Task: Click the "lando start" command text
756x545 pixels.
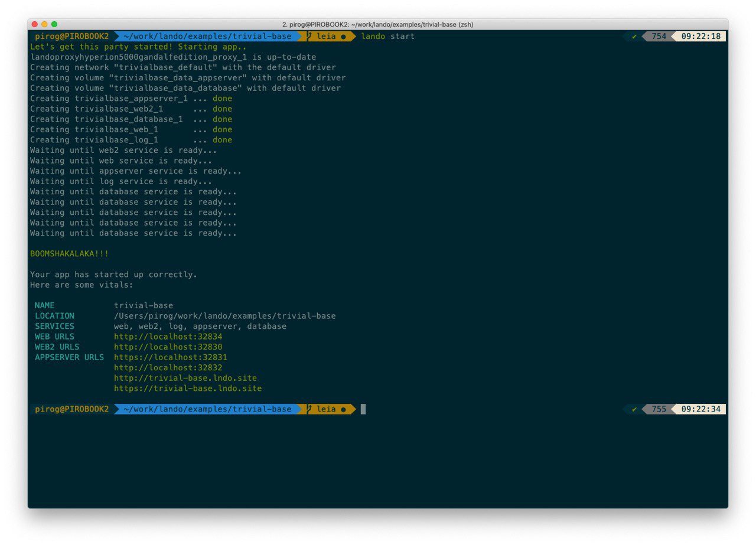Action: coord(388,37)
